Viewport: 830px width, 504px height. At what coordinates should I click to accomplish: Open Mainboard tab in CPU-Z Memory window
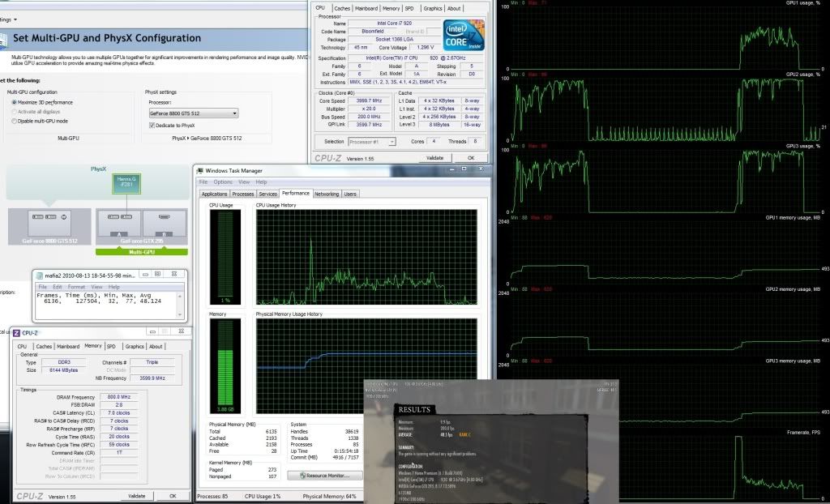pos(68,347)
